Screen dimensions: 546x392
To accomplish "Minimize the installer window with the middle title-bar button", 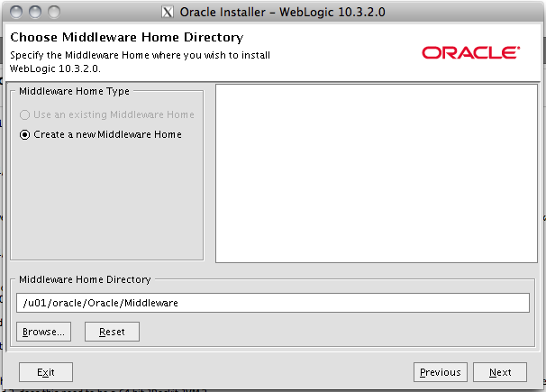I will pyautogui.click(x=35, y=13).
